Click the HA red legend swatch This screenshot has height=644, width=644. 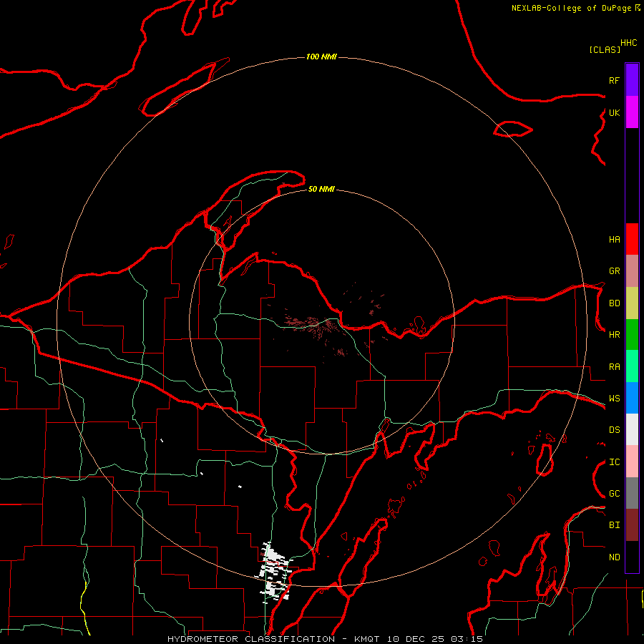pos(632,239)
